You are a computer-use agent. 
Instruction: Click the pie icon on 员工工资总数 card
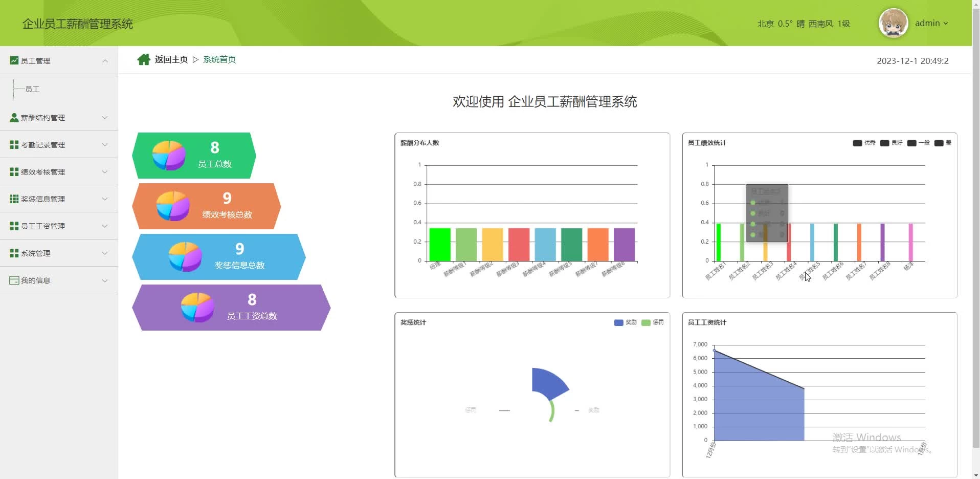197,307
